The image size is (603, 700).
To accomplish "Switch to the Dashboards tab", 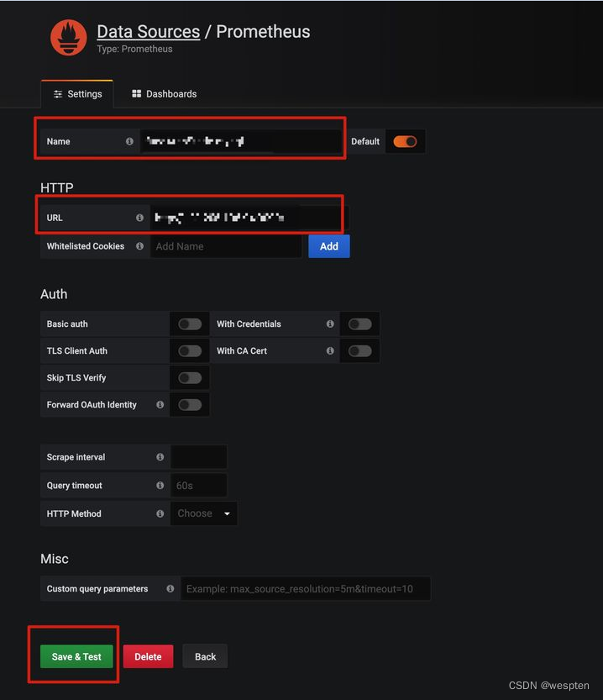I will [x=164, y=94].
